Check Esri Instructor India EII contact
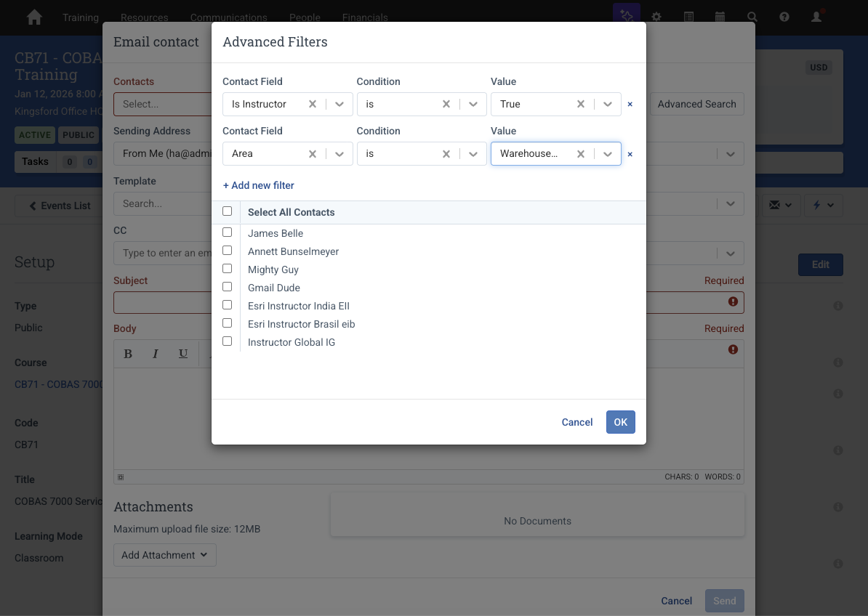 (x=227, y=305)
